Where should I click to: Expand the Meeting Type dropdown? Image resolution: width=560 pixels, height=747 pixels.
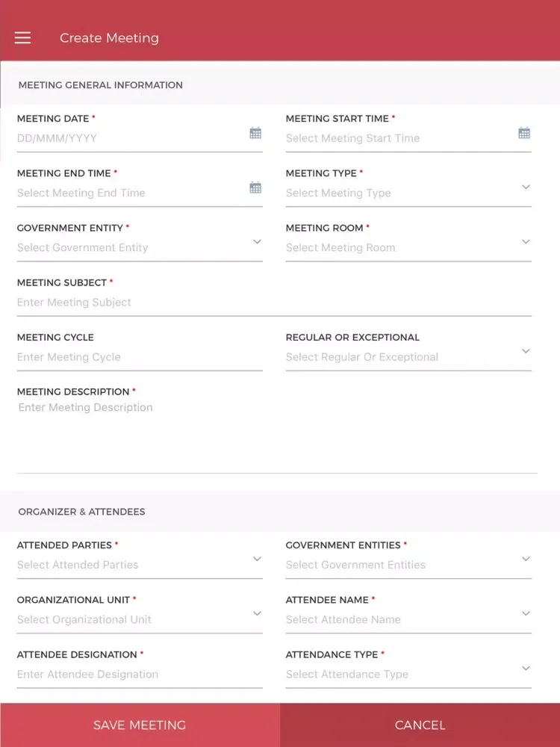[526, 187]
